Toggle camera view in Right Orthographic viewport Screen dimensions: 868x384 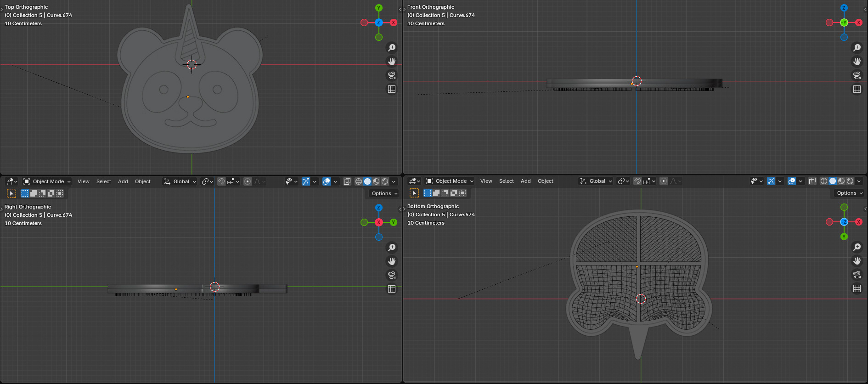pos(392,275)
